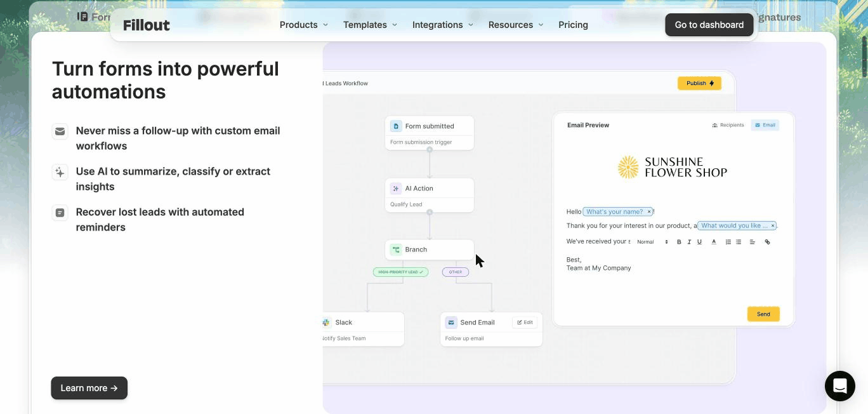Click the Form submitted node icon

coord(396,126)
